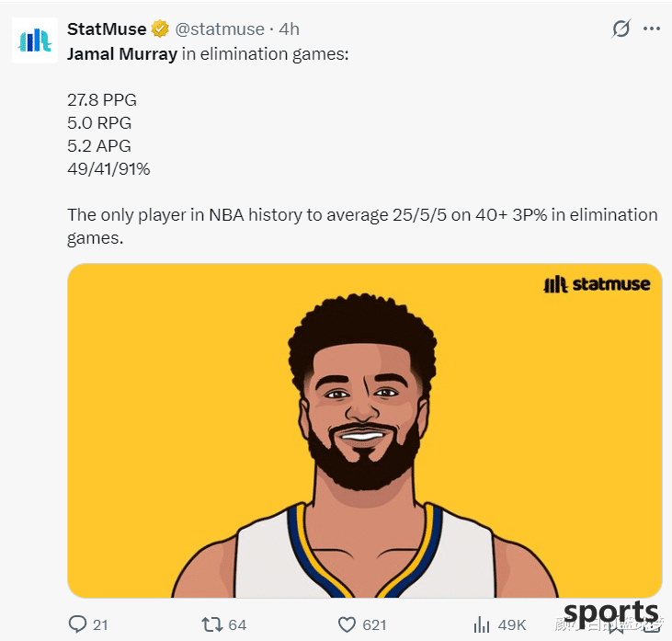The image size is (672, 641).
Task: Open the Jamal Murray illustration image
Action: click(365, 430)
